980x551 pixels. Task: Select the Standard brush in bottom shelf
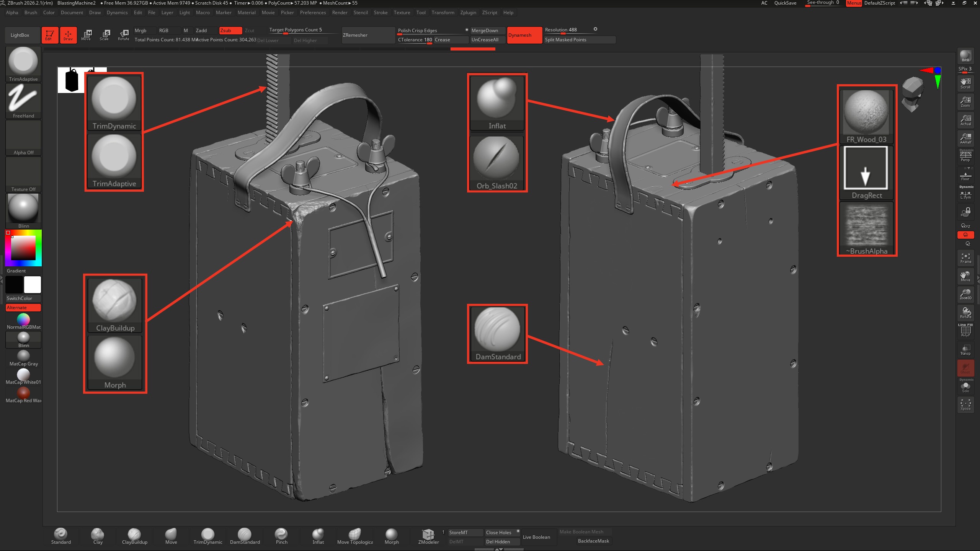pos(61,536)
